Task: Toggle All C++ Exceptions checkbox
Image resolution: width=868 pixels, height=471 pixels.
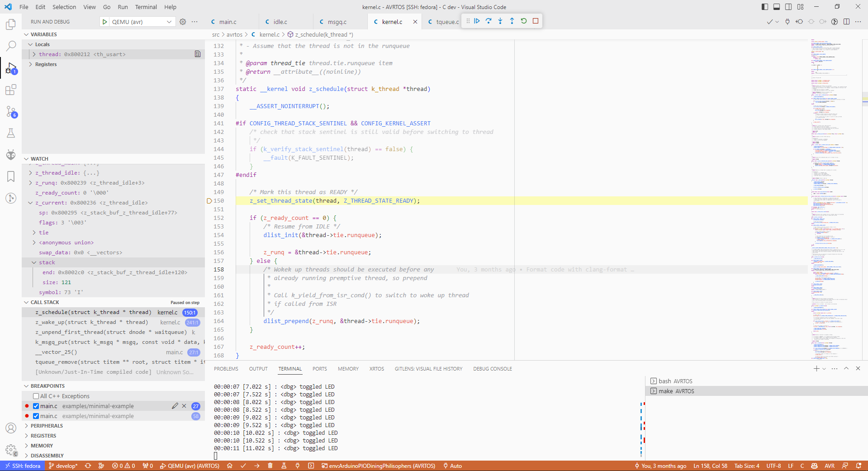Action: (x=36, y=396)
